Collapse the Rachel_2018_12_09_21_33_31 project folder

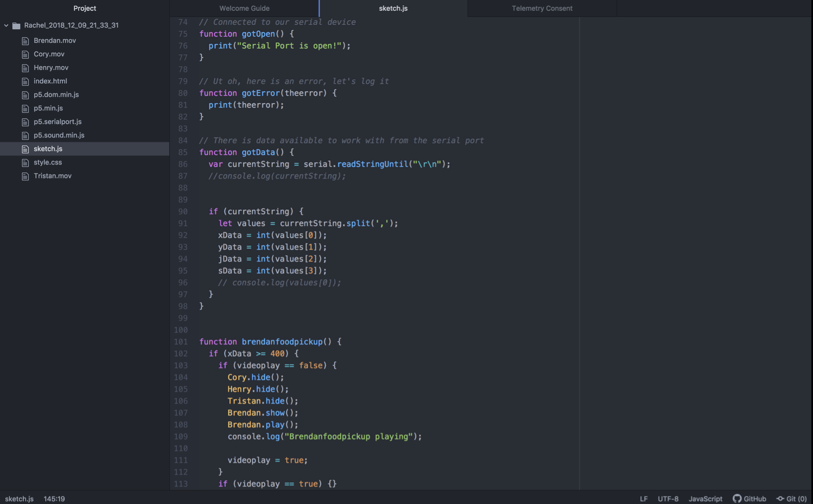[6, 25]
